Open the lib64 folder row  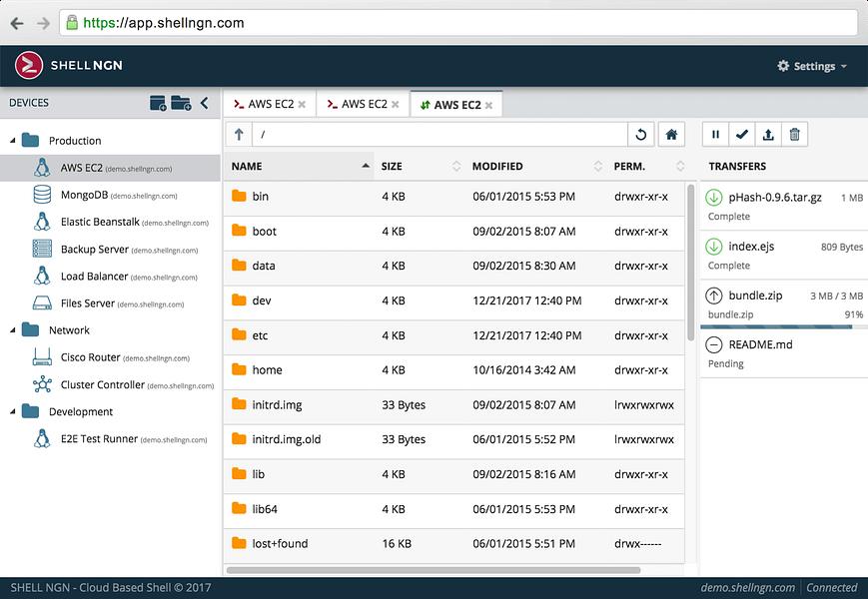point(454,509)
